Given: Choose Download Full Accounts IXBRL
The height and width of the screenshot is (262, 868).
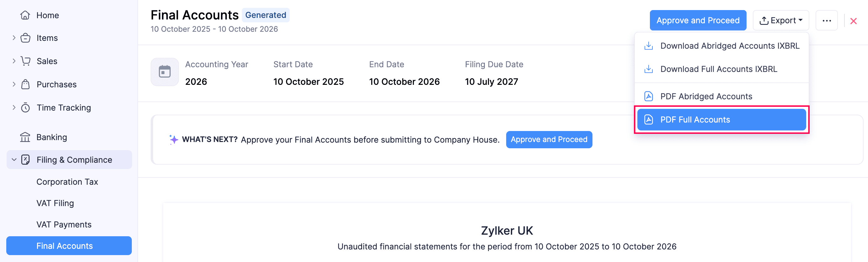Looking at the screenshot, I should click(x=718, y=69).
